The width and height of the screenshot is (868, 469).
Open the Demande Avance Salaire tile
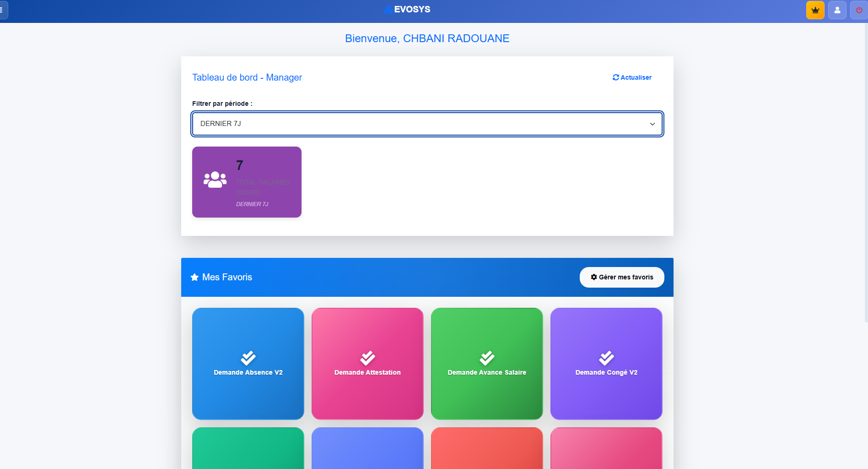486,364
